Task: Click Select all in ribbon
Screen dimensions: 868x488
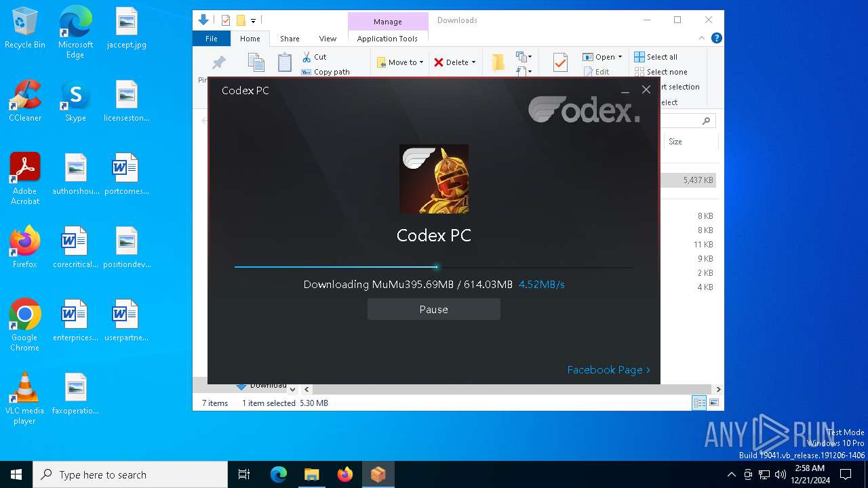Action: 656,57
